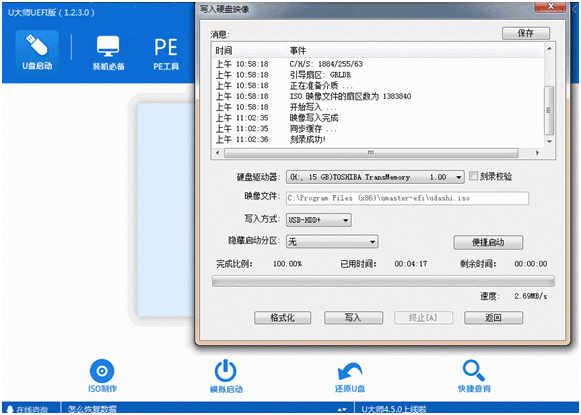Click the write progress bar
This screenshot has width=581, height=415.
tap(383, 281)
